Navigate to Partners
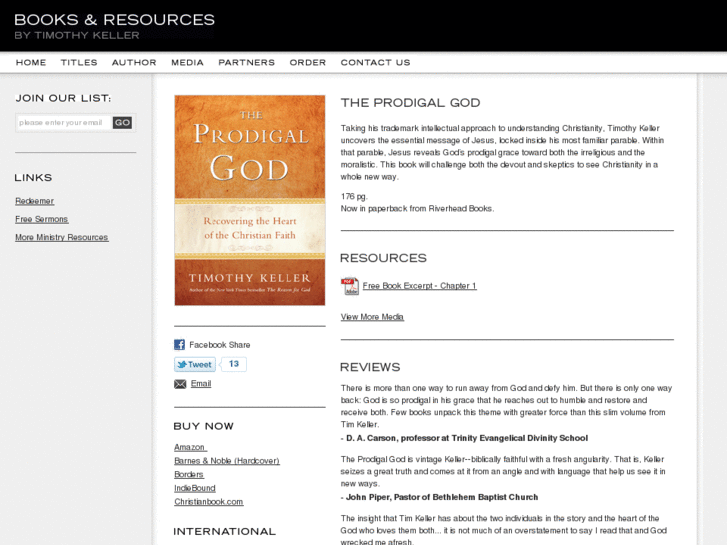The image size is (727, 545). [x=247, y=63]
